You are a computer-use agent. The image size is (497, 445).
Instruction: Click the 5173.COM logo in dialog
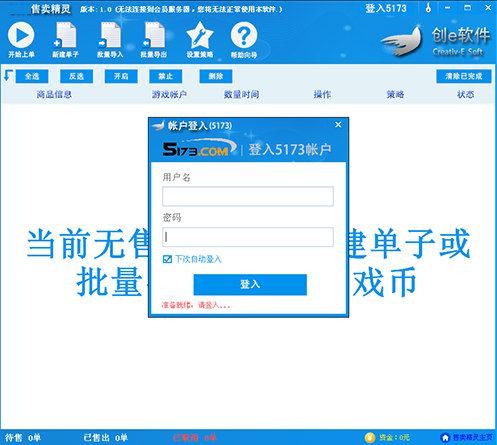199,149
